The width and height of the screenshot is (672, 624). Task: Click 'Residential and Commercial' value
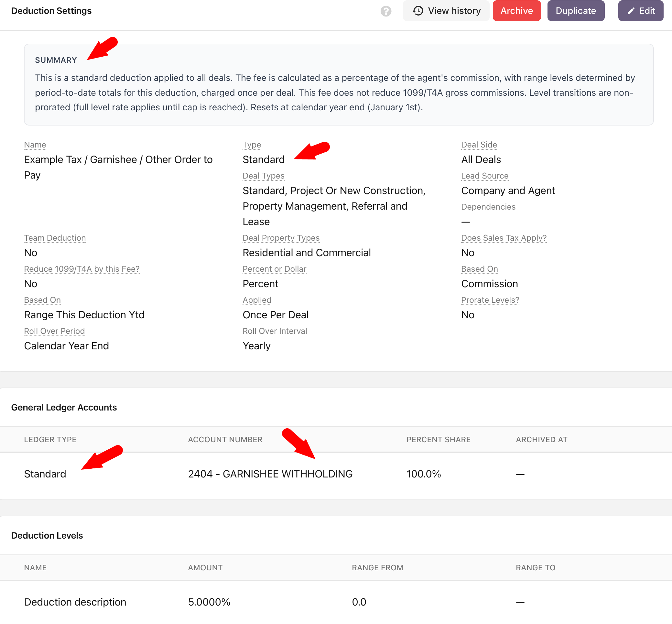pyautogui.click(x=307, y=253)
